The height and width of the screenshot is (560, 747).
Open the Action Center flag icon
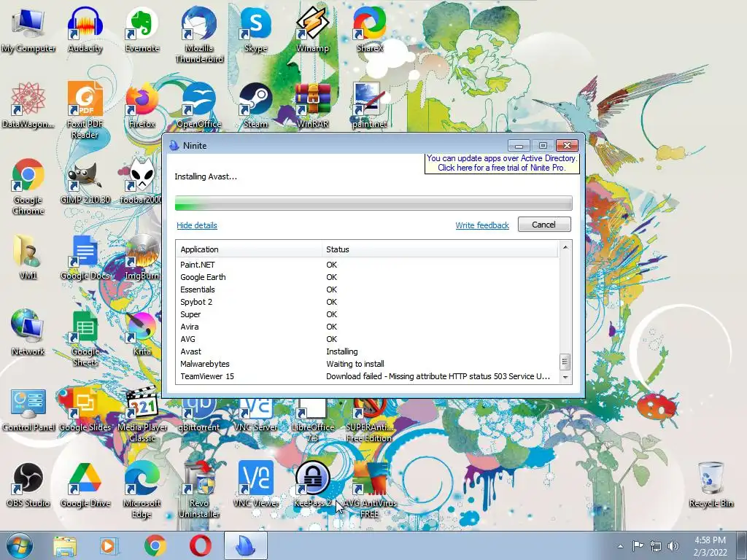tap(638, 546)
